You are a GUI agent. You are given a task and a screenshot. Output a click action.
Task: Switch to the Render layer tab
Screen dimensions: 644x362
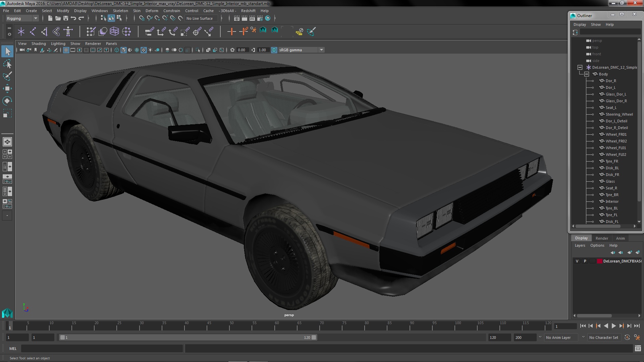pos(602,238)
